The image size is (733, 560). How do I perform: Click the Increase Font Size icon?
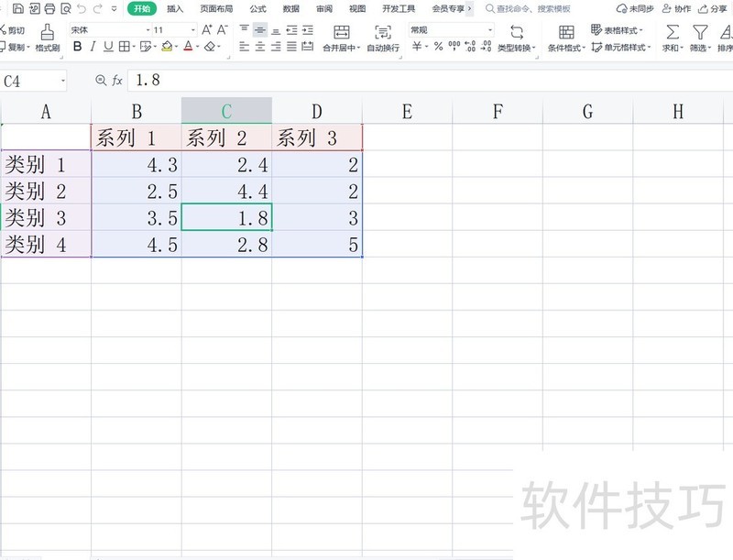[x=206, y=29]
